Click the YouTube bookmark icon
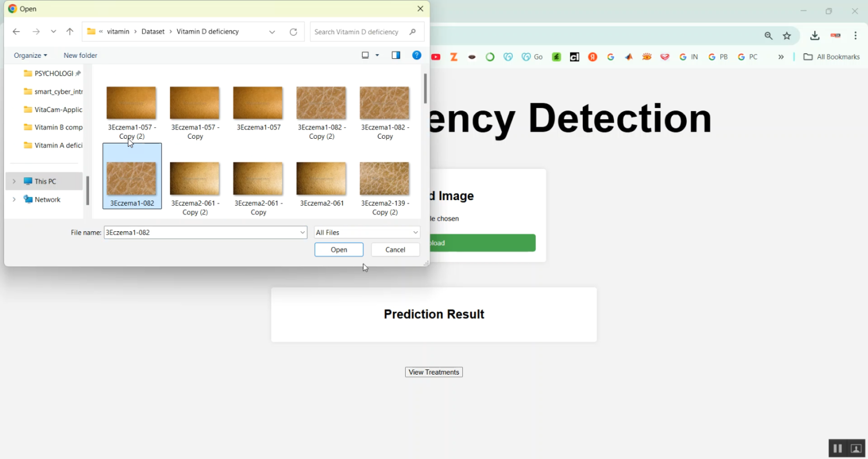868x459 pixels. 436,57
